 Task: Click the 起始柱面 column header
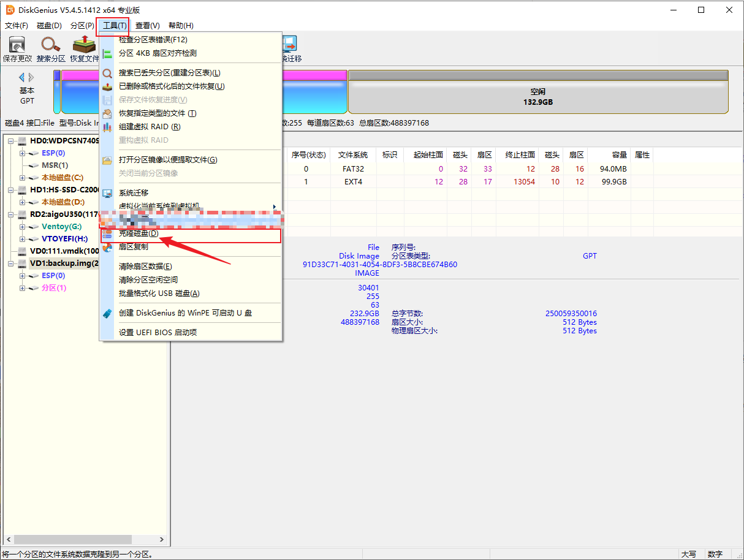pyautogui.click(x=425, y=155)
